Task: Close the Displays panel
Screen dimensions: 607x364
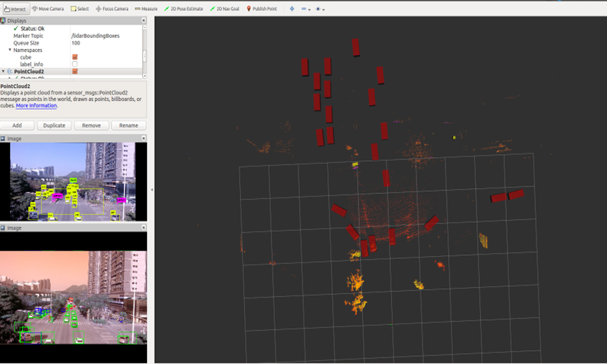Action: pos(144,20)
